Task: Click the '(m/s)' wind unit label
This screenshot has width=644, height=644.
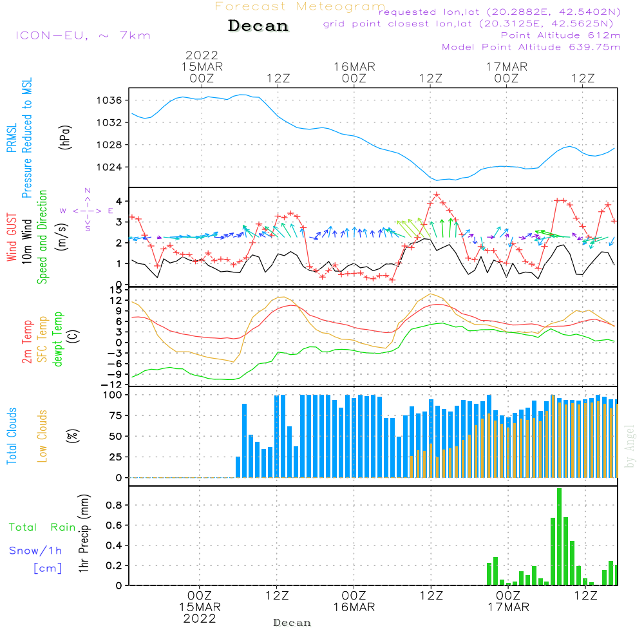Action: [x=62, y=237]
